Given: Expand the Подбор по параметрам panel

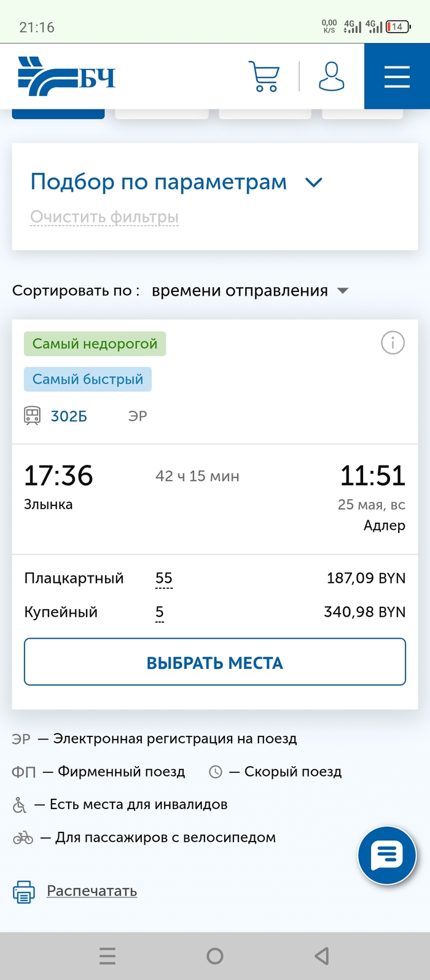Looking at the screenshot, I should (158, 182).
